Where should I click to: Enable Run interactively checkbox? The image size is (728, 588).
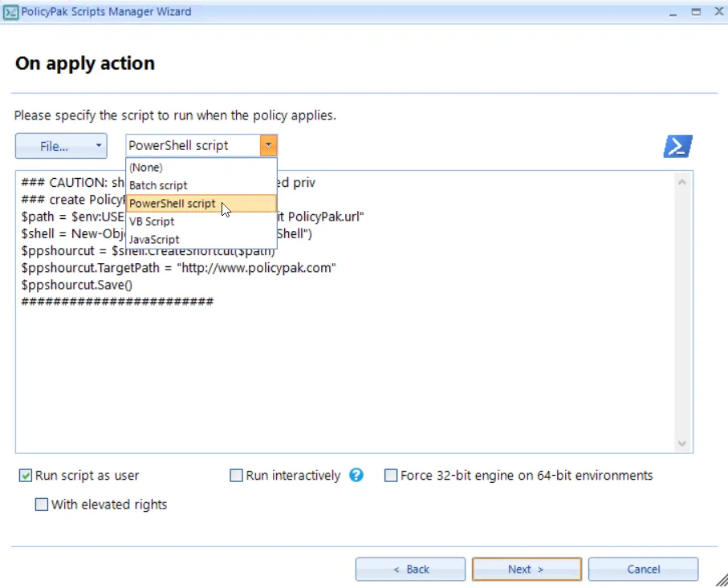(236, 475)
